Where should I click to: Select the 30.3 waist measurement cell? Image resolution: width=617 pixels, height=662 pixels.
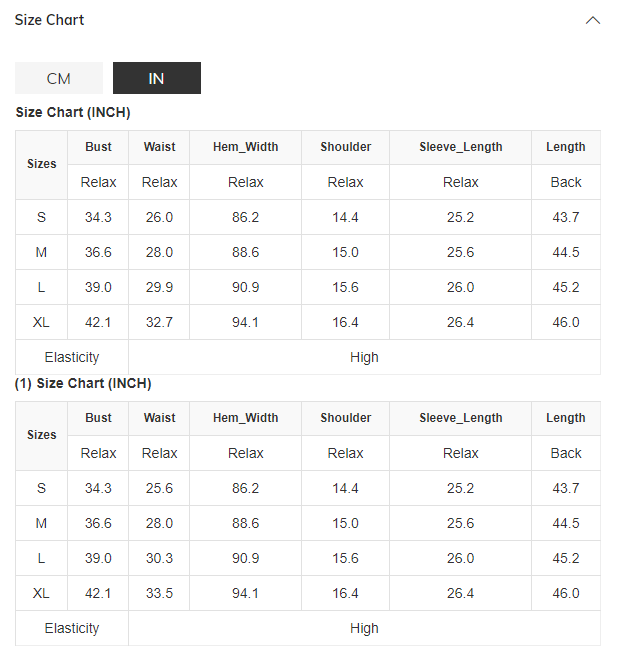click(159, 558)
